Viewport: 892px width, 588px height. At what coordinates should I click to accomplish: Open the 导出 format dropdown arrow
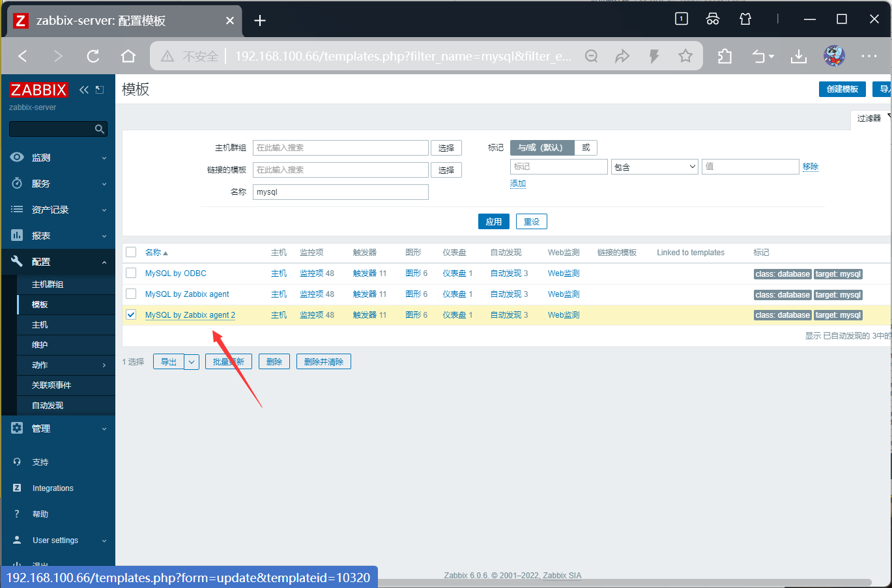(192, 362)
